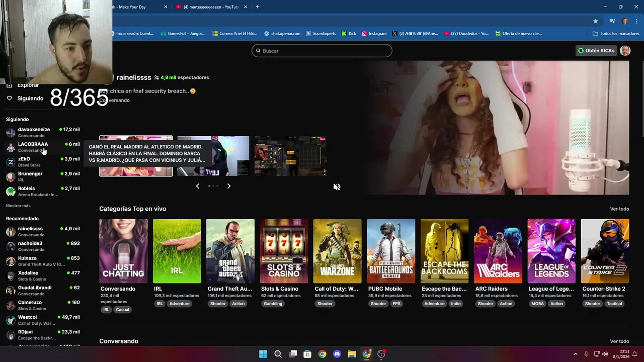Open Escape the Backrooms category card
644x362 pixels.
(x=444, y=251)
